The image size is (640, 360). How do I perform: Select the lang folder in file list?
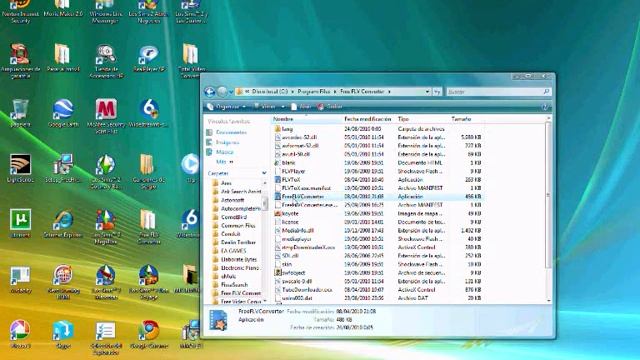pyautogui.click(x=287, y=129)
